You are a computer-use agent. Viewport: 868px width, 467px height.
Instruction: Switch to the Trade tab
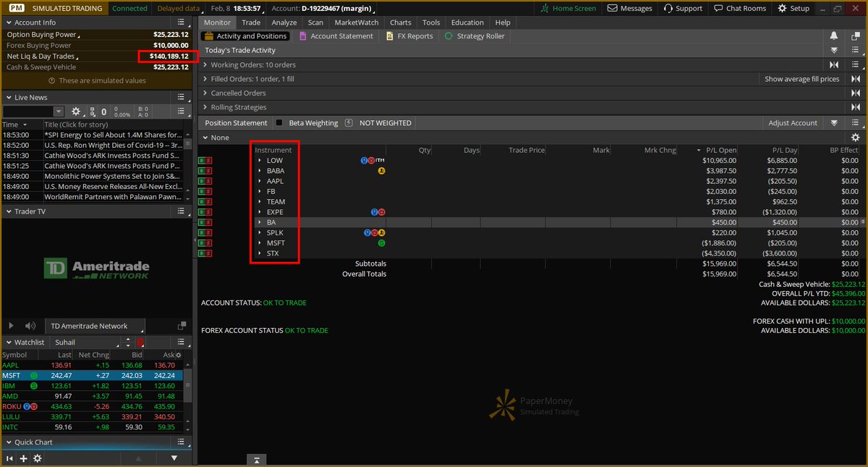pos(251,22)
